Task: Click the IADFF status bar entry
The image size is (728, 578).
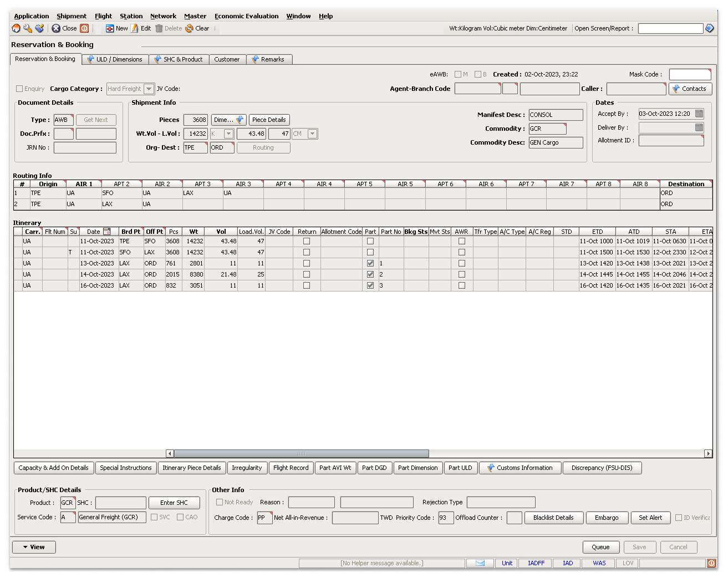Action: [536, 563]
